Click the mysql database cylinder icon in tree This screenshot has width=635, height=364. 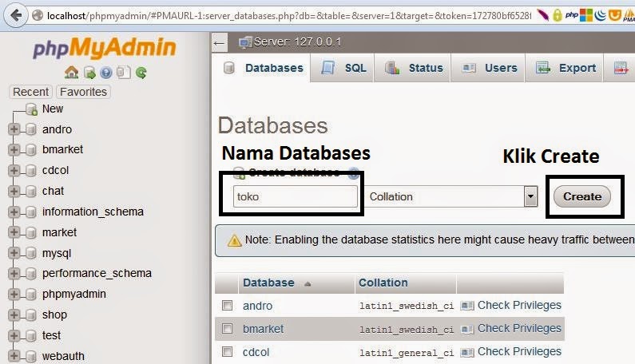[31, 254]
